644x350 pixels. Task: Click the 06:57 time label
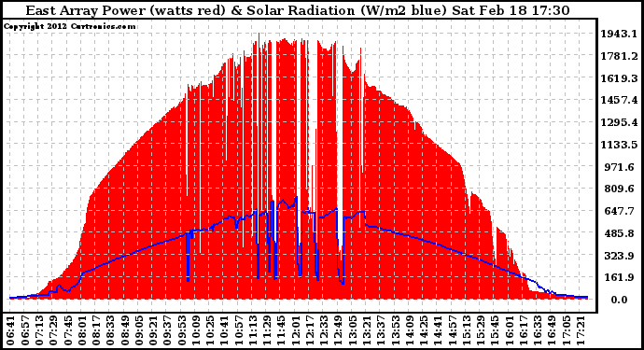[x=24, y=330]
